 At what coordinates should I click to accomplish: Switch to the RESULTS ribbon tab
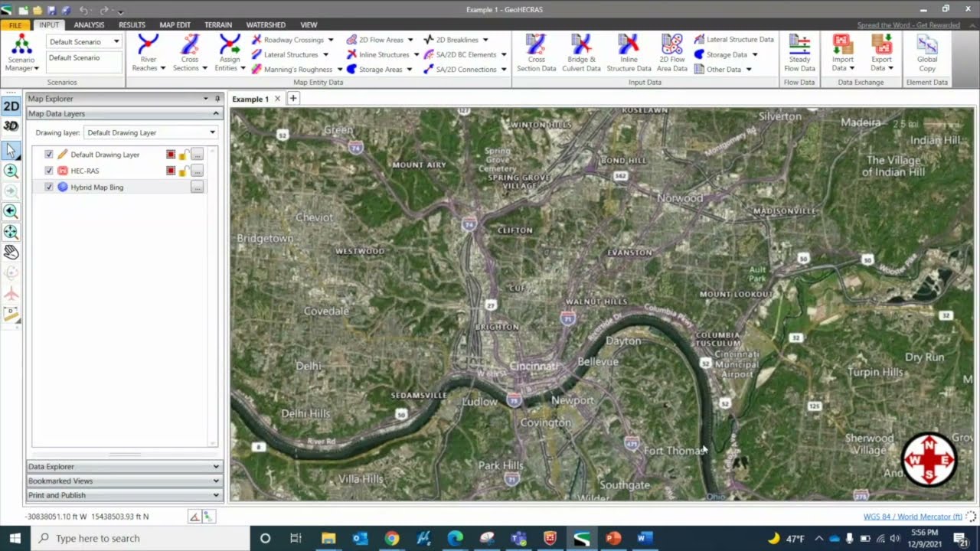pyautogui.click(x=132, y=25)
